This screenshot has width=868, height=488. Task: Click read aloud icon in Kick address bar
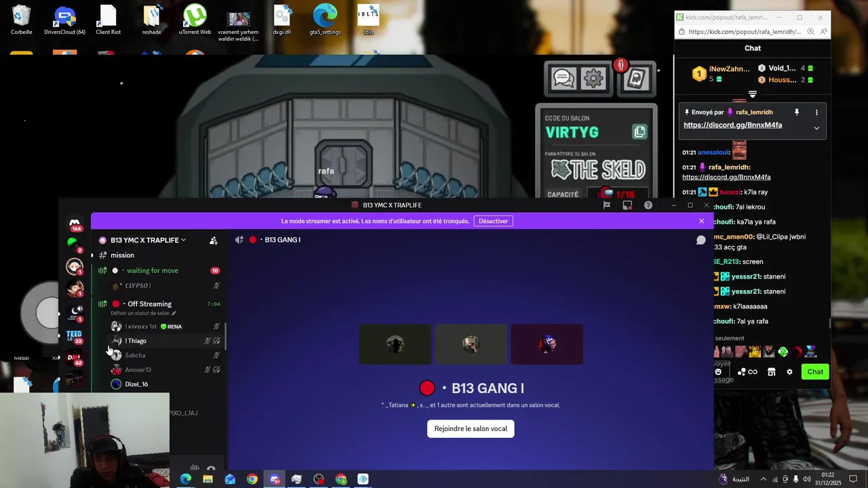point(824,32)
